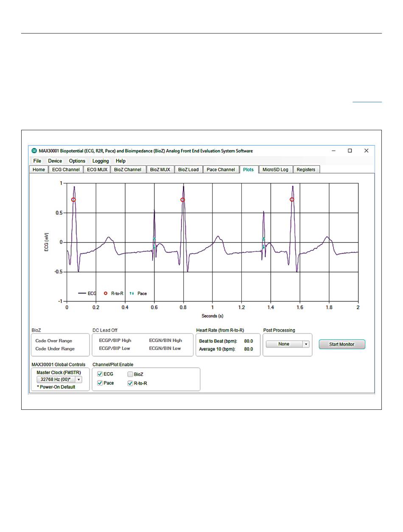Open the File menu
The image size is (403, 532).
37,161
